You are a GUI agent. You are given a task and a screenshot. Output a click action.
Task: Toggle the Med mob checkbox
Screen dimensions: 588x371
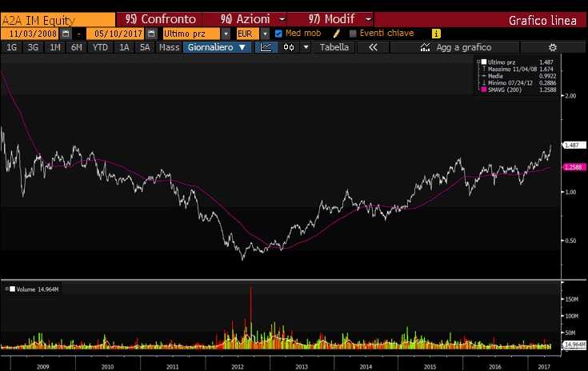pyautogui.click(x=278, y=34)
